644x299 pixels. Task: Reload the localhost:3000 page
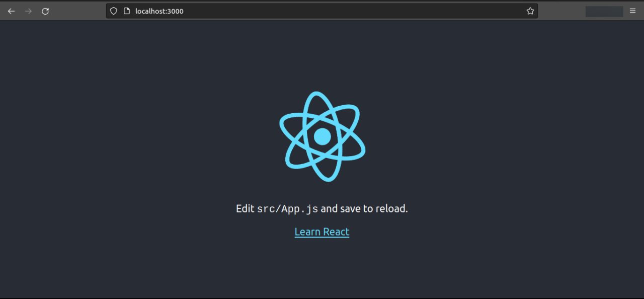(x=45, y=11)
